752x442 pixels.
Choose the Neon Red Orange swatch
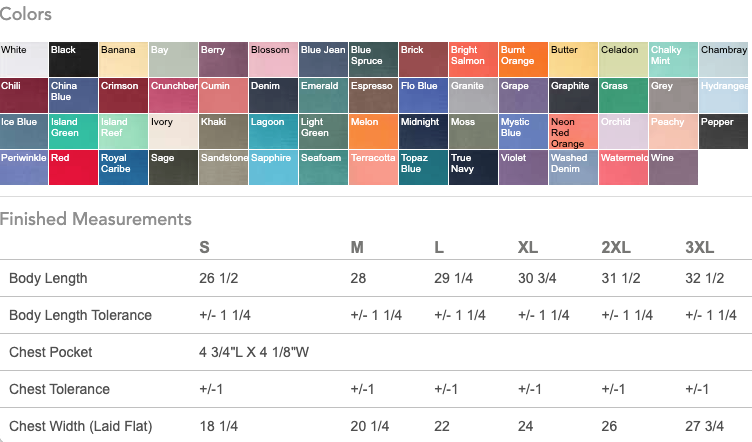coord(573,131)
